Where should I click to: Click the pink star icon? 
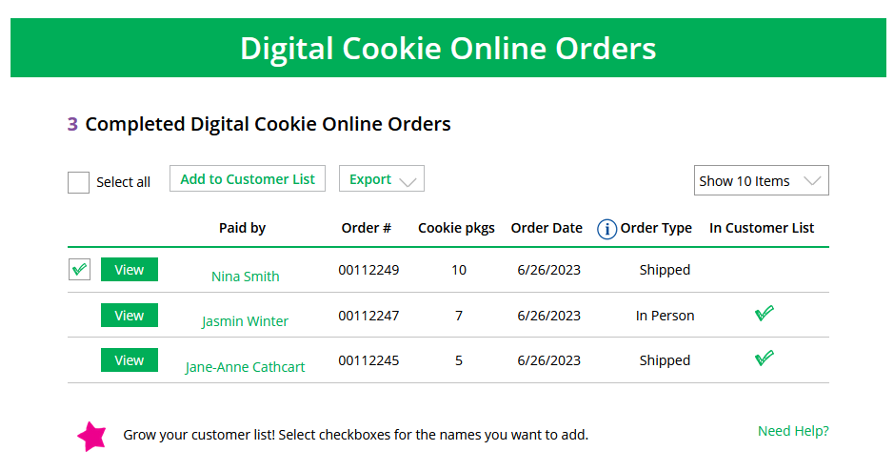[x=92, y=436]
